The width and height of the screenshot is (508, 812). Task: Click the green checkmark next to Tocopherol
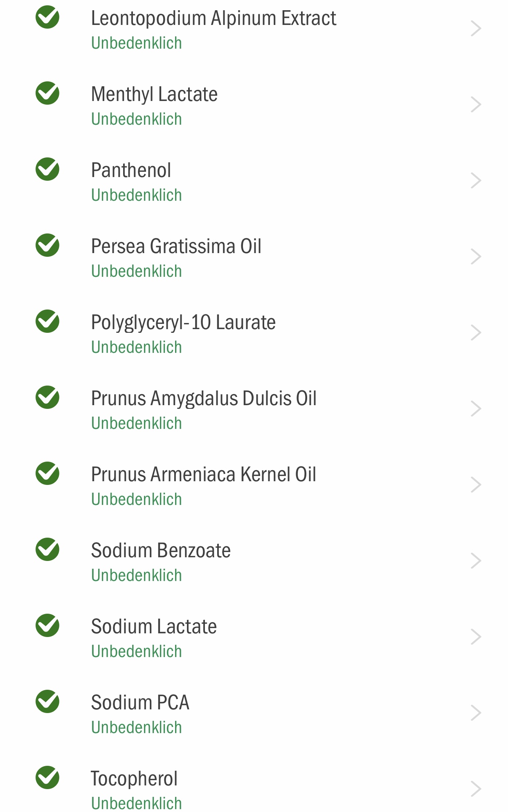coord(47,778)
